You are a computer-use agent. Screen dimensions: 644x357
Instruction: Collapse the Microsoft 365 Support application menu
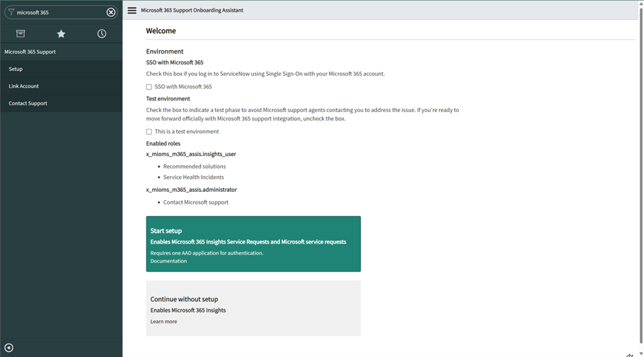[61, 52]
